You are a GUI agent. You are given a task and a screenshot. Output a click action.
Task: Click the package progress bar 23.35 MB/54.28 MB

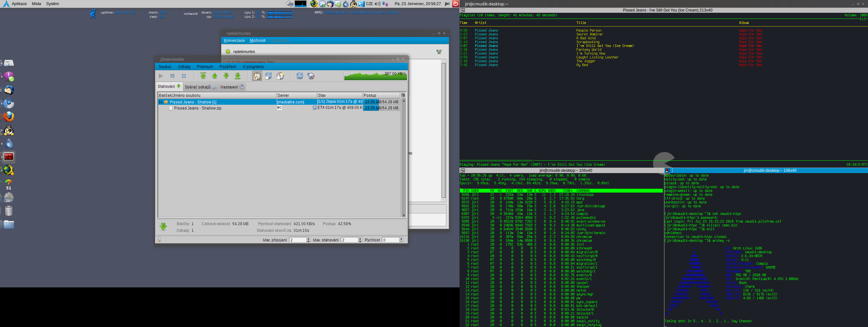coord(381,102)
